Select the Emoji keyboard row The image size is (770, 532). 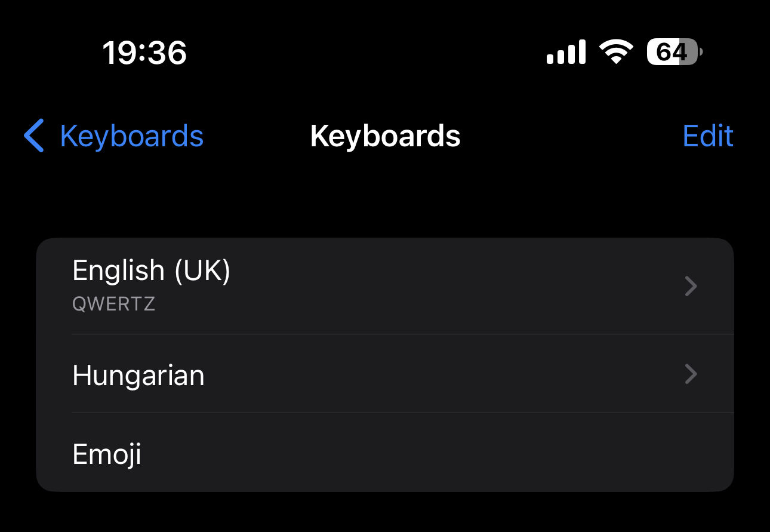point(385,453)
